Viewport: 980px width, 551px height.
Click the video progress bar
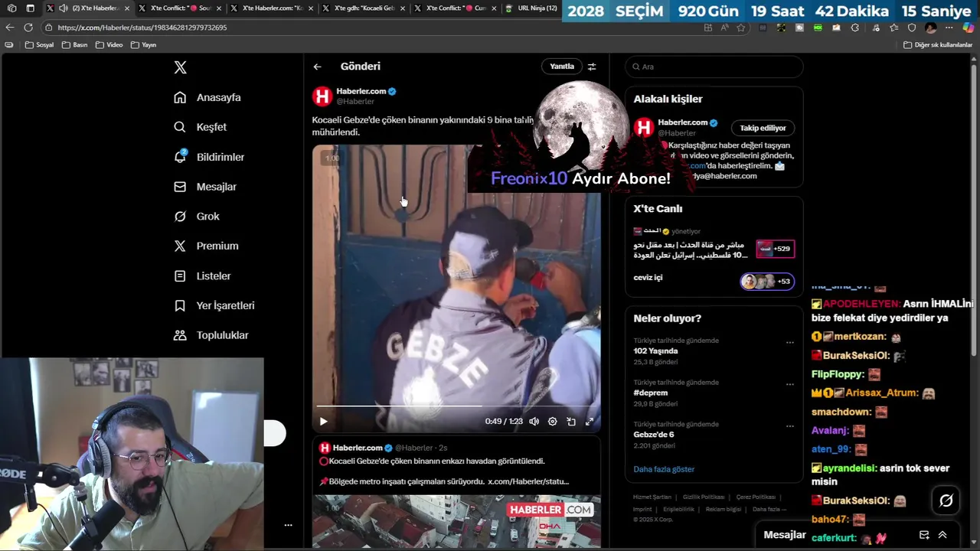tap(456, 406)
